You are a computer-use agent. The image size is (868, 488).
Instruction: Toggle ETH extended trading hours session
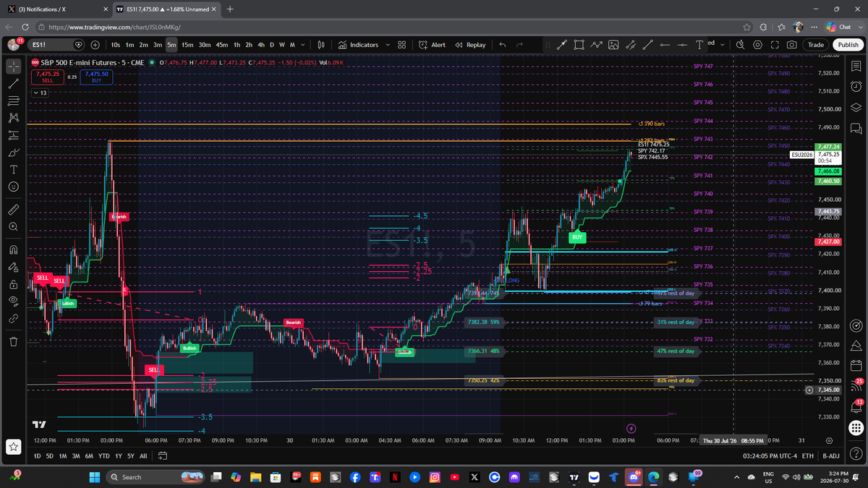point(808,456)
